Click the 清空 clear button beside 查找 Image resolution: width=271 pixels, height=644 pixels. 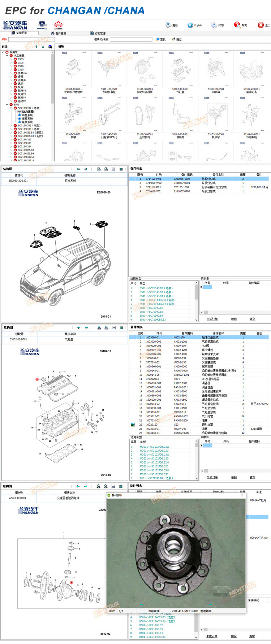click(177, 39)
